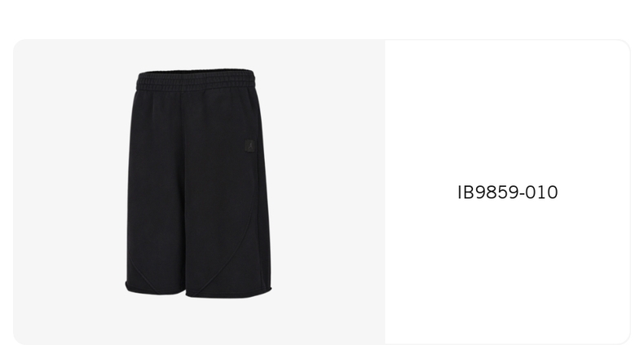Click the elastic waistband of the shorts

click(x=196, y=81)
